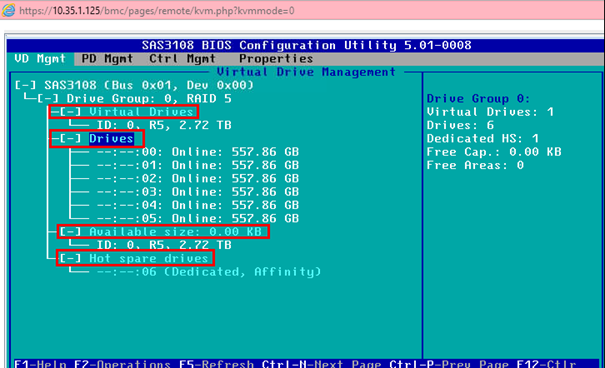
Task: Click the browser address bar URL
Action: (157, 10)
